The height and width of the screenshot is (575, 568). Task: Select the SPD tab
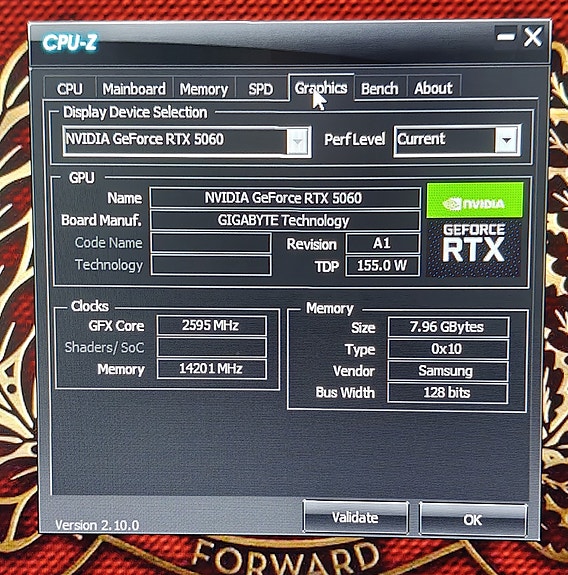[x=261, y=89]
